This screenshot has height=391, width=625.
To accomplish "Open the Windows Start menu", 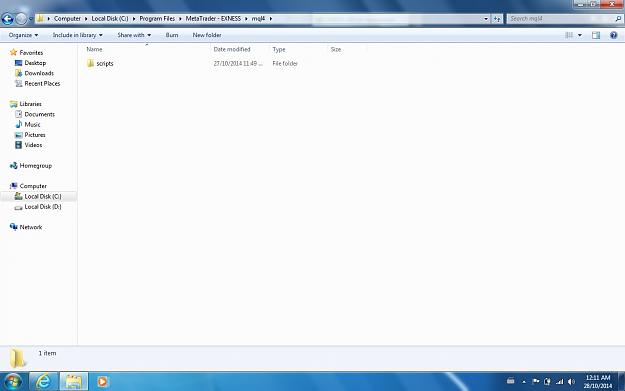I will (x=13, y=381).
